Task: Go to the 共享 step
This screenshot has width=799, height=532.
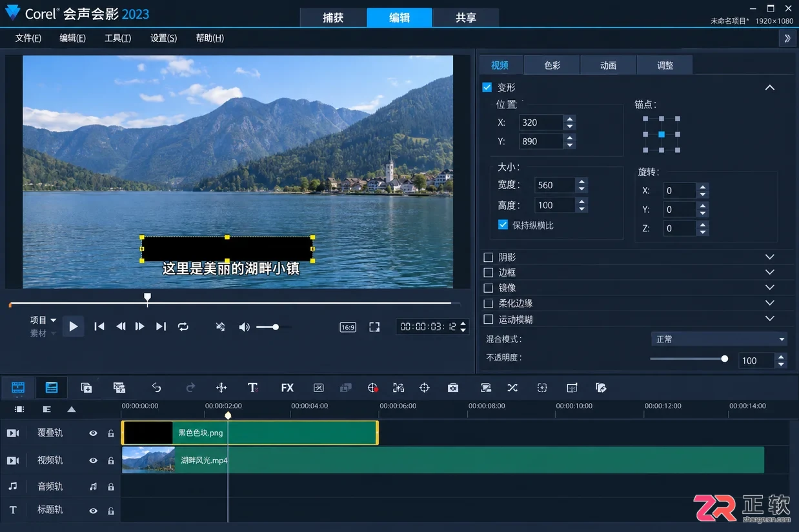Action: (466, 17)
